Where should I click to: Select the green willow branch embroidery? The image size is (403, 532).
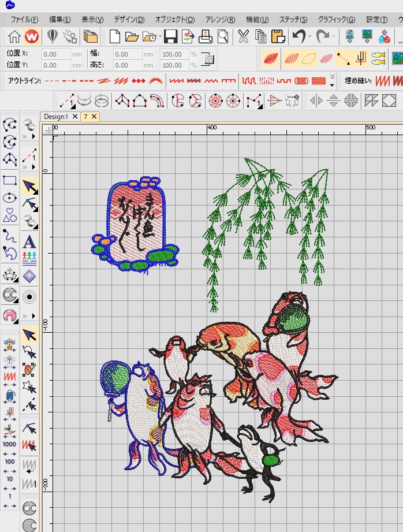[266, 234]
